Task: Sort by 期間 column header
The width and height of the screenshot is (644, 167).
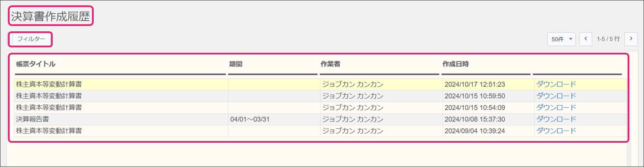Action: [236, 64]
